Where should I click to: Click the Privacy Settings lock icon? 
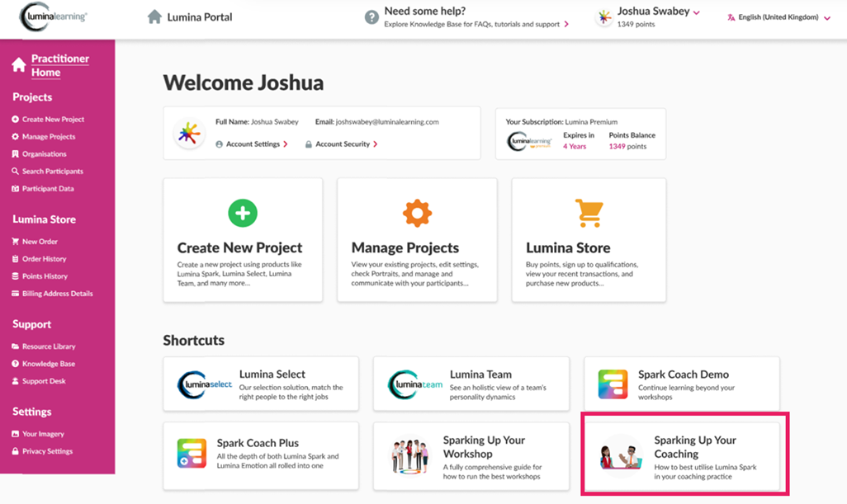(15, 451)
